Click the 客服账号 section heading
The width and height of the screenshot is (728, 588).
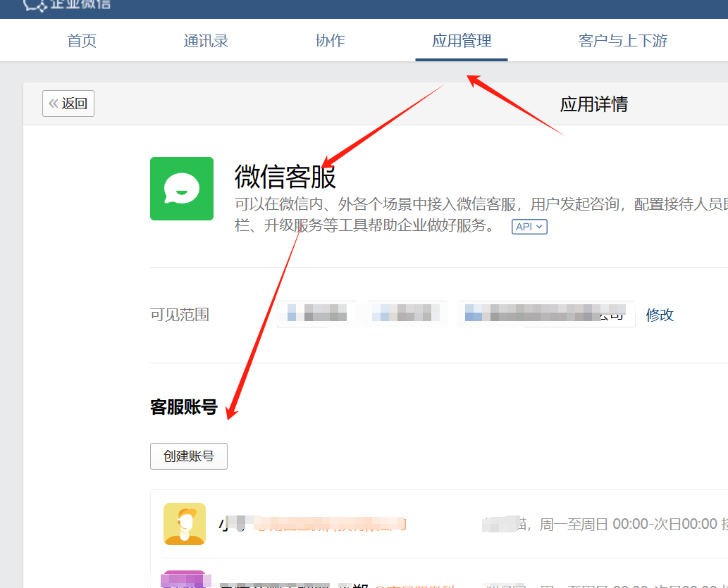pyautogui.click(x=184, y=407)
